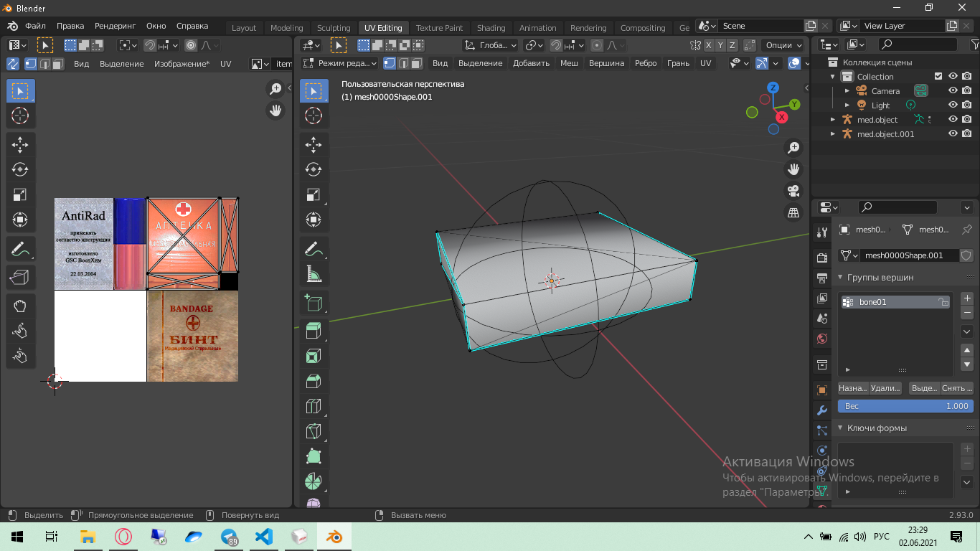Open vertex group specials chevron menu
This screenshot has height=551, width=980.
966,331
